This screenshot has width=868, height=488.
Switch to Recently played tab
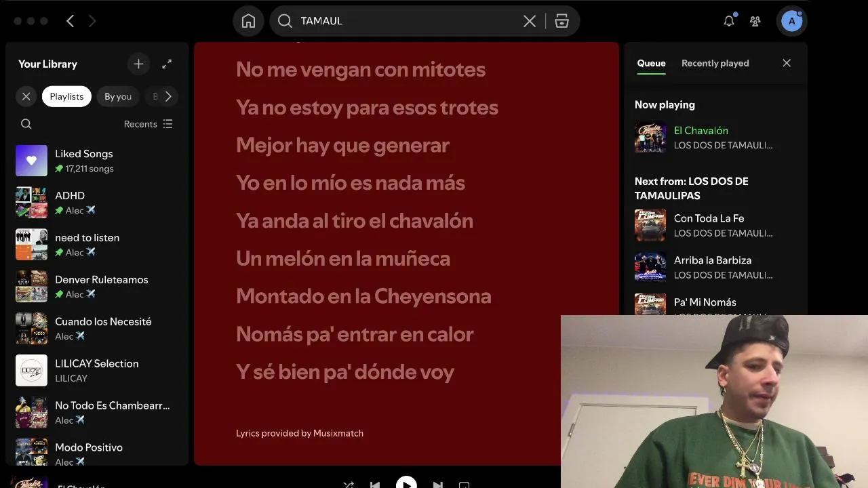tap(715, 63)
